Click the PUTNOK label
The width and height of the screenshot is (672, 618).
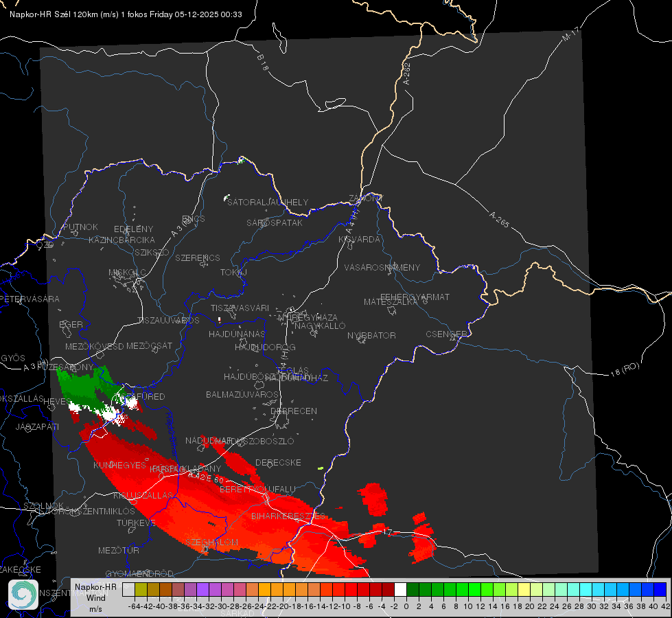[81, 227]
